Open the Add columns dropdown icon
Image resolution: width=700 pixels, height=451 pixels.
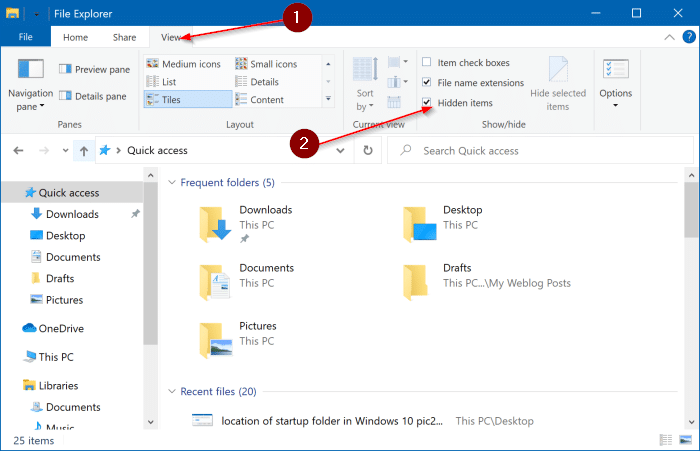(397, 82)
